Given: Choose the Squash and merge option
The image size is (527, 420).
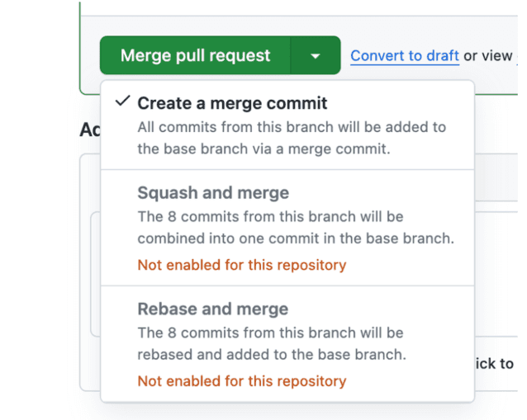Looking at the screenshot, I should point(213,193).
